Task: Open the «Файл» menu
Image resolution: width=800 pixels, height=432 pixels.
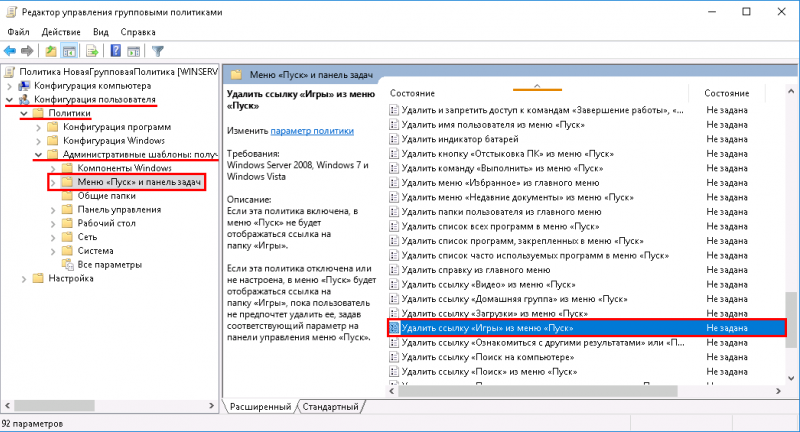Action: 18,32
